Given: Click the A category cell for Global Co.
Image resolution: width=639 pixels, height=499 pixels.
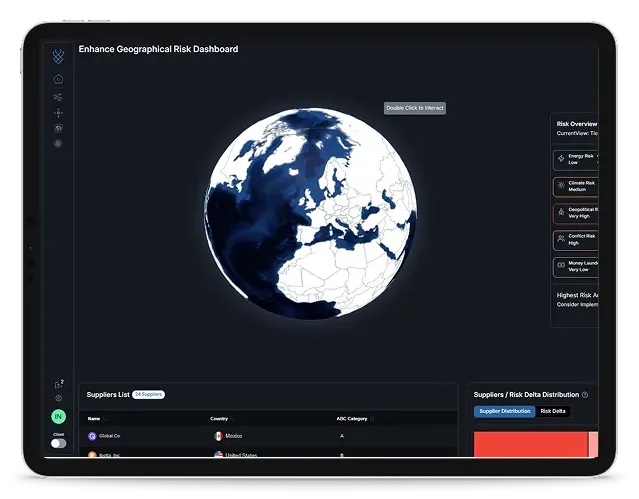Looking at the screenshot, I should [x=342, y=436].
